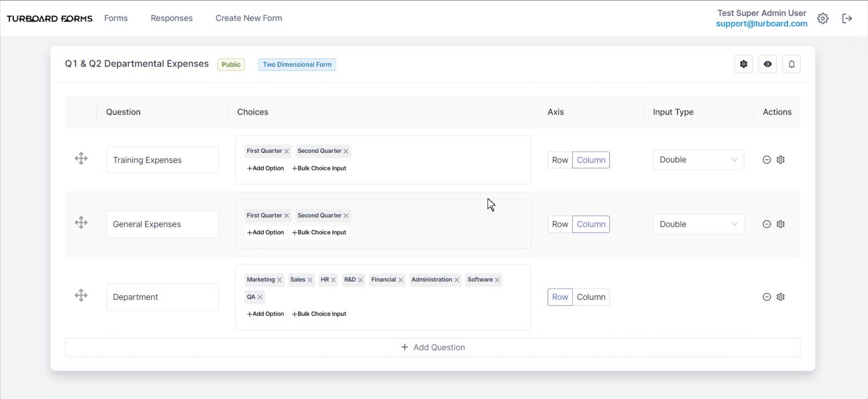868x399 pixels.
Task: Set Department axis to Column
Action: coord(591,297)
